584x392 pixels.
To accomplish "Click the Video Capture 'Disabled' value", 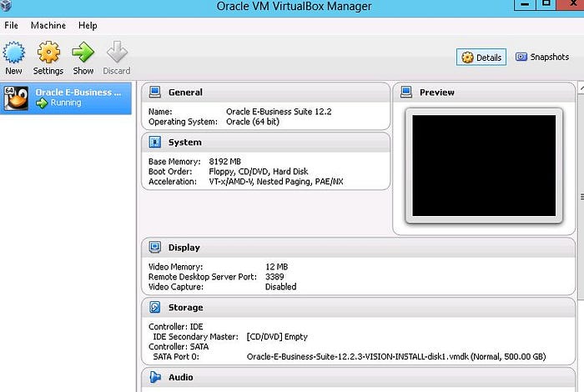I will 281,287.
